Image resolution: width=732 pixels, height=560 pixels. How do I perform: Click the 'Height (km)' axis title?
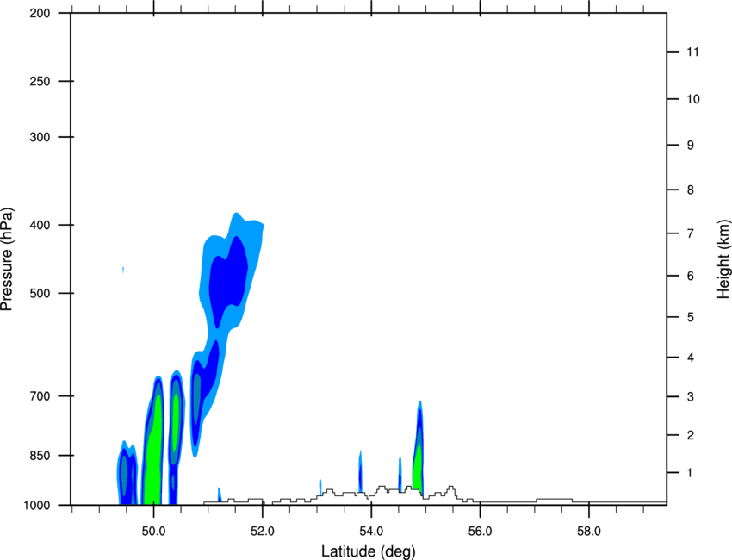(x=723, y=259)
